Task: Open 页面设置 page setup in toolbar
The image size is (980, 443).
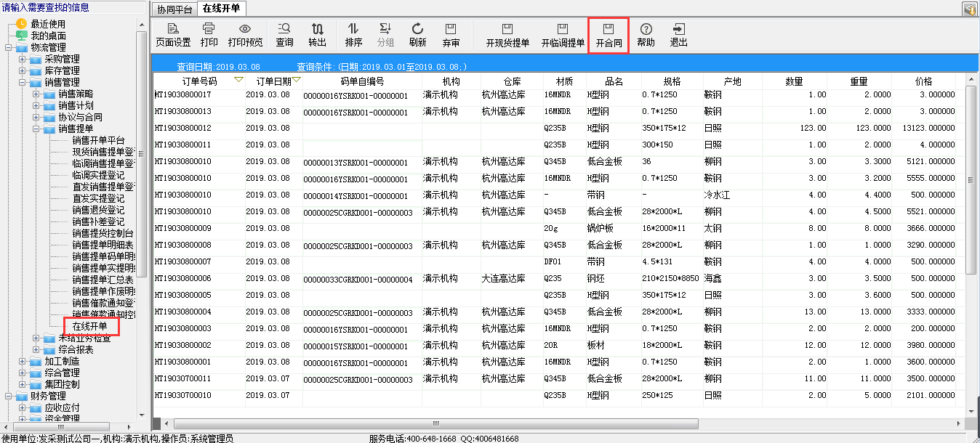Action: 173,35
